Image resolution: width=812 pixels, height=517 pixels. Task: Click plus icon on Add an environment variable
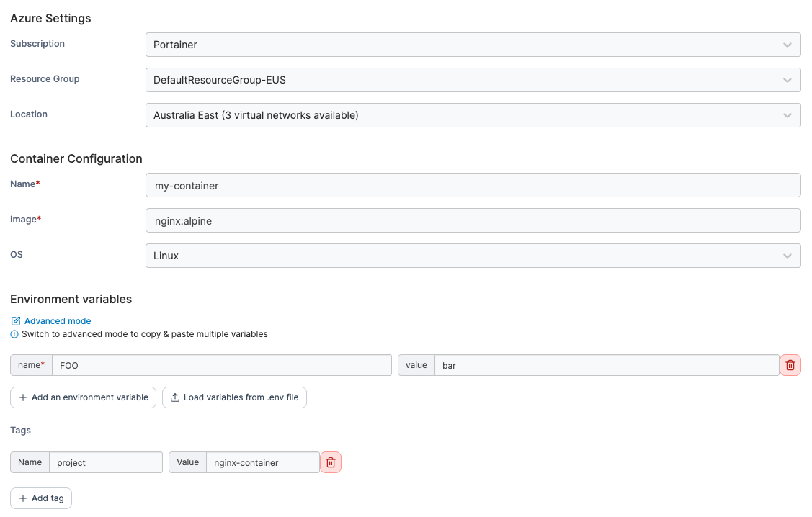point(23,397)
